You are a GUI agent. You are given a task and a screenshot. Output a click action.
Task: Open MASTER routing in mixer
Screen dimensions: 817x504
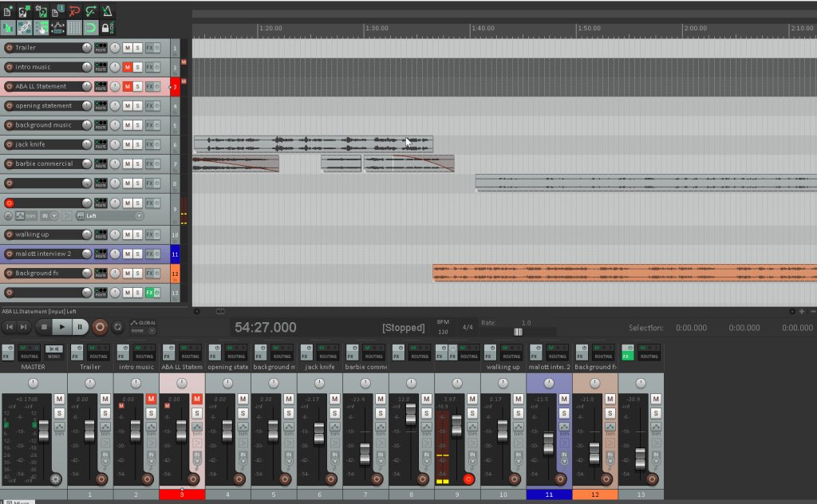30,352
